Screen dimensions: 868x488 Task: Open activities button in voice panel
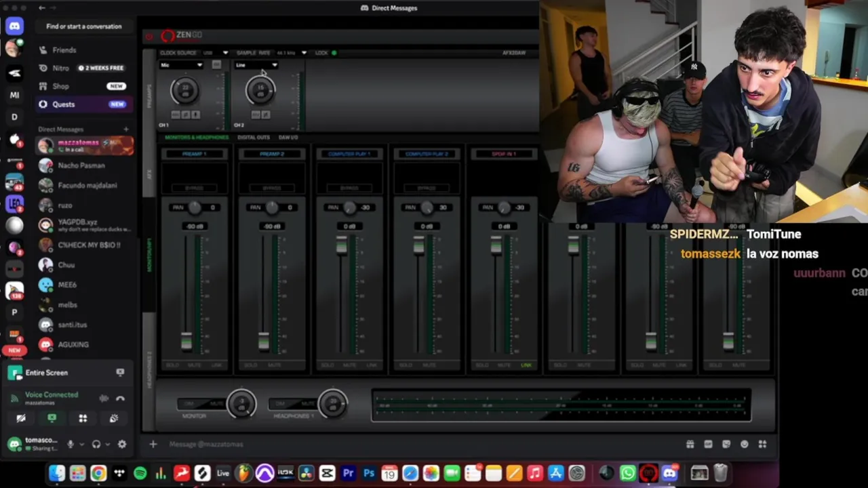tap(83, 418)
